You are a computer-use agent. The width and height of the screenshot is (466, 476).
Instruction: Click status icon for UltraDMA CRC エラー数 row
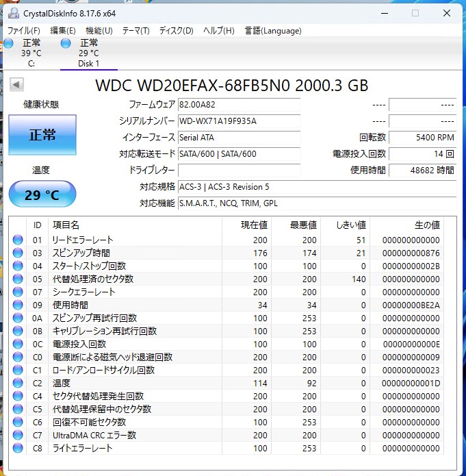(x=18, y=436)
